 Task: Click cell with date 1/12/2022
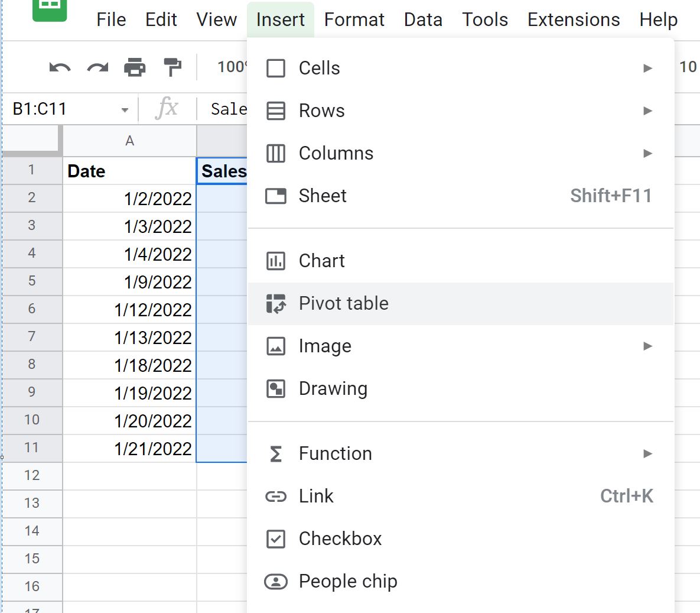[x=129, y=309]
